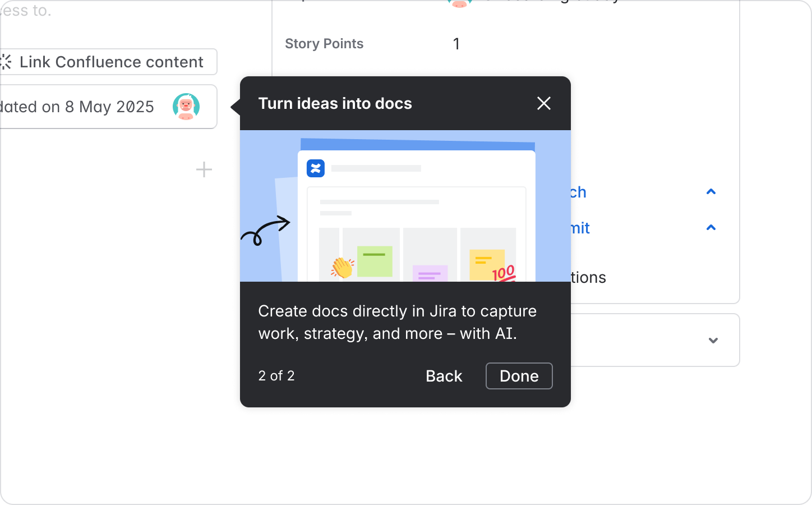The height and width of the screenshot is (505, 812).
Task: Click the "Turn ideas into docs" heading
Action: tap(335, 103)
